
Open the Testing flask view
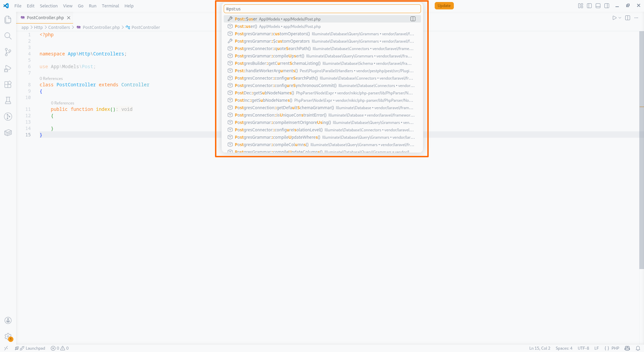[8, 100]
